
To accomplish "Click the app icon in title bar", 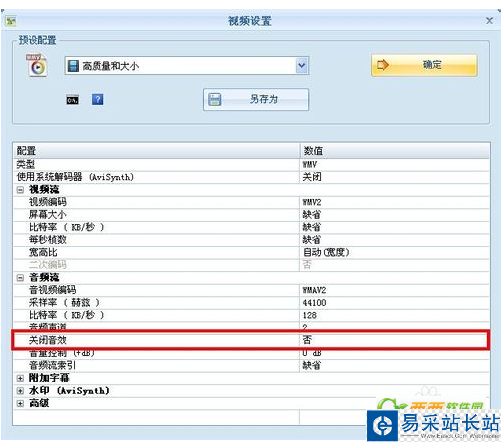I will point(11,21).
